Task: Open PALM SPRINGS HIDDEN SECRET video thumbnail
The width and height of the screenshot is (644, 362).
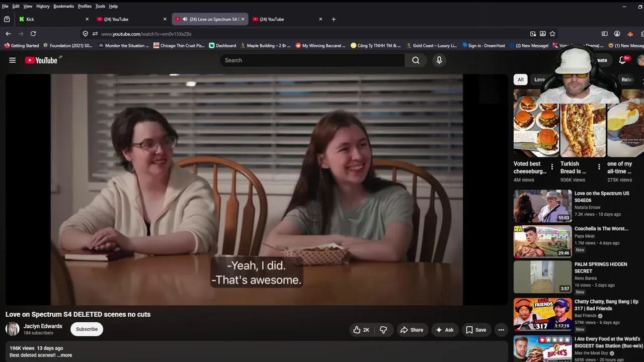Action: 542,277
